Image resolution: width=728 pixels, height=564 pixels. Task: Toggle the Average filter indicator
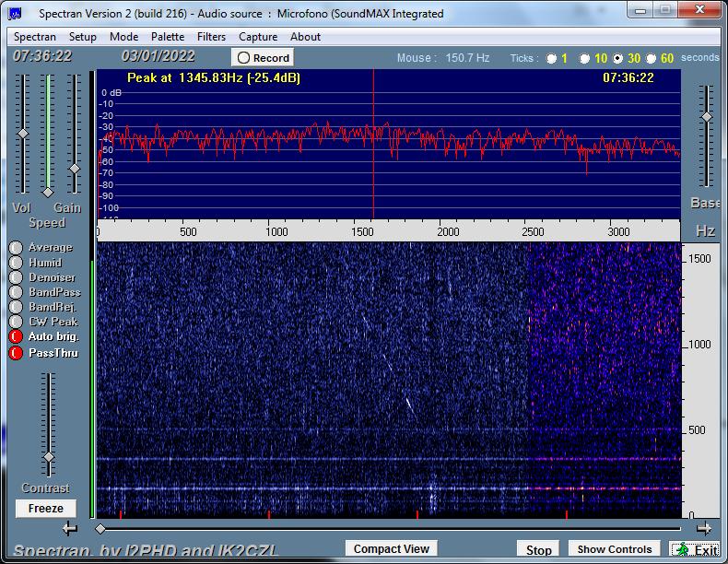click(x=16, y=247)
